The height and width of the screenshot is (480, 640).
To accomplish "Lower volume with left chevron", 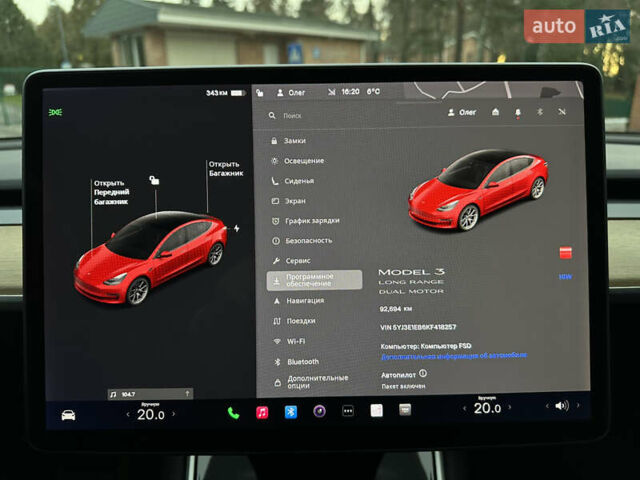I will [547, 406].
